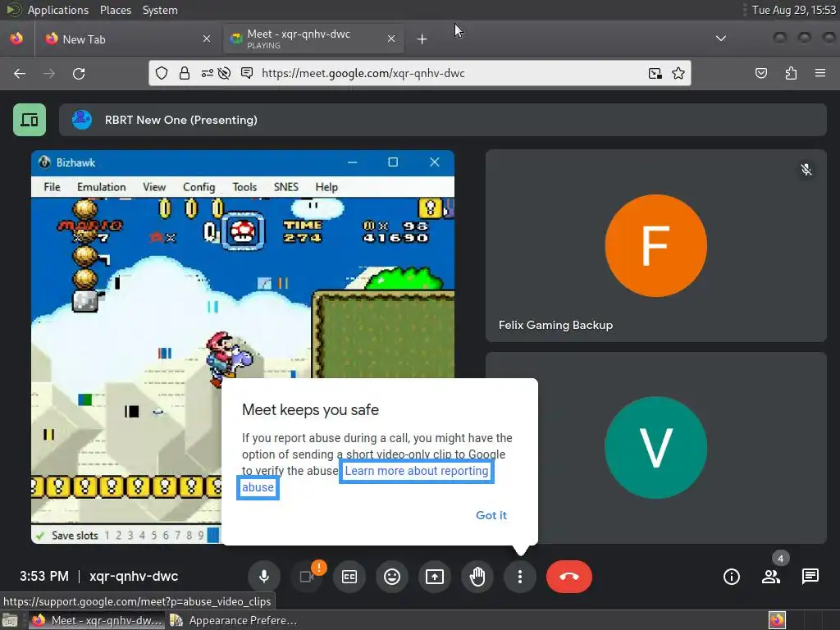The height and width of the screenshot is (630, 840).
Task: Leave call with red hang-up button
Action: click(x=569, y=577)
